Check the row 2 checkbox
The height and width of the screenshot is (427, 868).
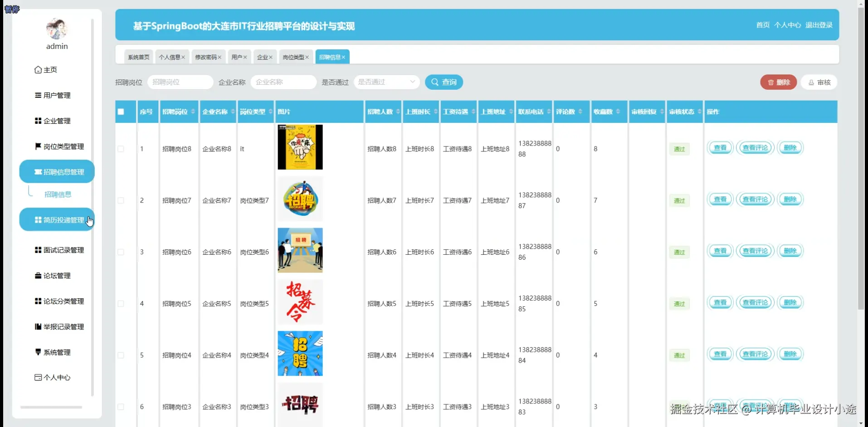click(x=121, y=200)
